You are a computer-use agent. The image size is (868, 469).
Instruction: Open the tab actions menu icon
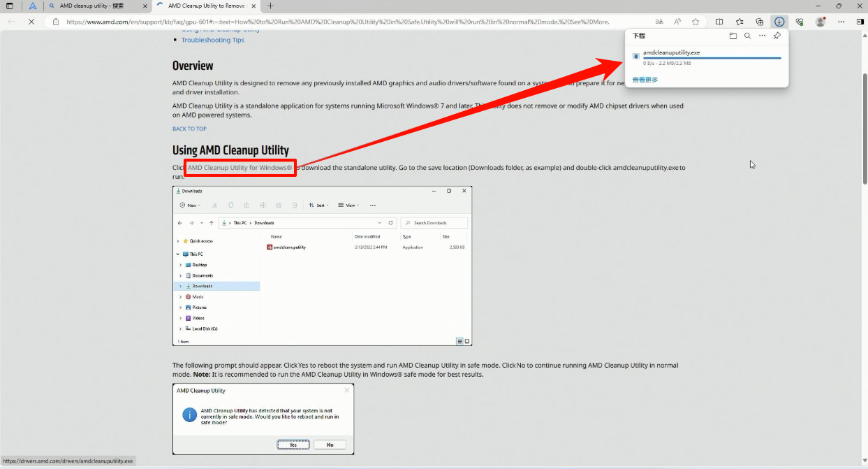coord(10,6)
